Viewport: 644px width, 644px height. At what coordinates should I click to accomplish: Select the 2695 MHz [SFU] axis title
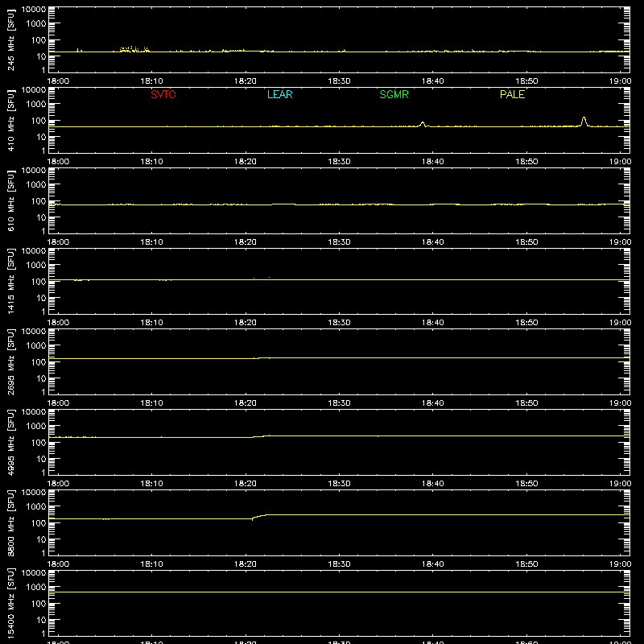pos(10,361)
